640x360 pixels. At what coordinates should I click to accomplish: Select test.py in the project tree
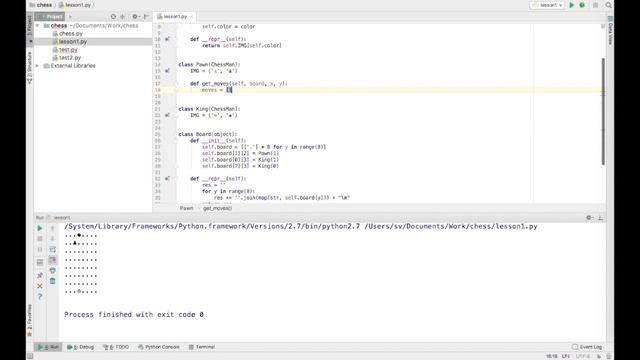click(65, 50)
